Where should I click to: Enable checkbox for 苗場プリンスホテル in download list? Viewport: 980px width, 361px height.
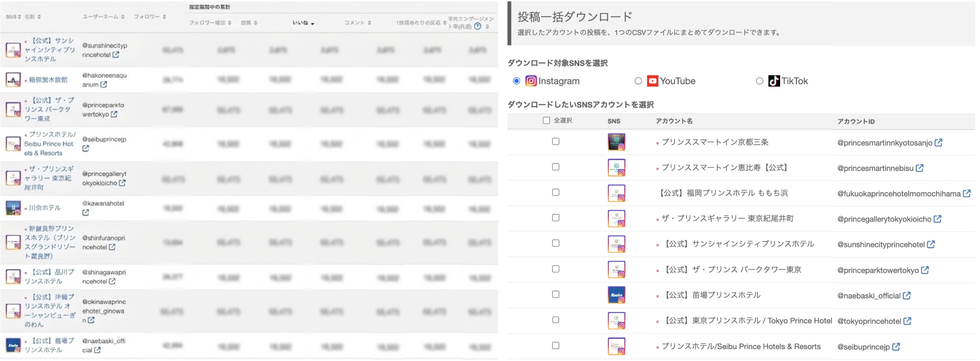pyautogui.click(x=556, y=295)
